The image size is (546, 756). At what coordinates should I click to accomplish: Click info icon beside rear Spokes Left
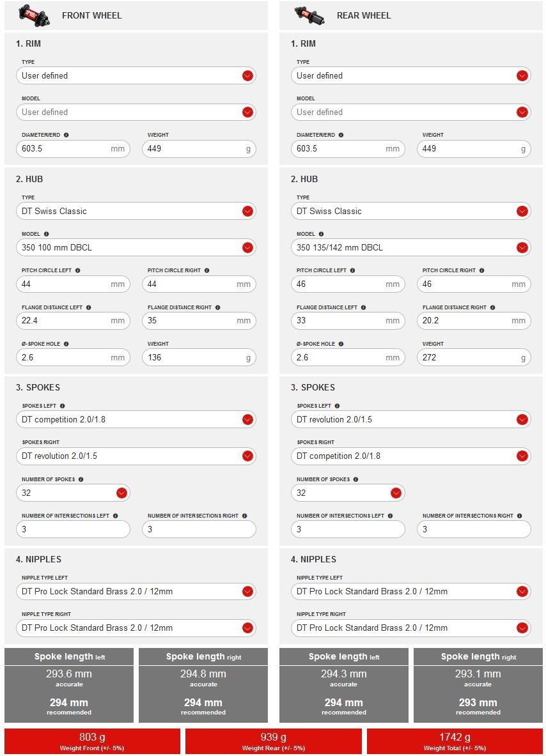click(x=337, y=406)
